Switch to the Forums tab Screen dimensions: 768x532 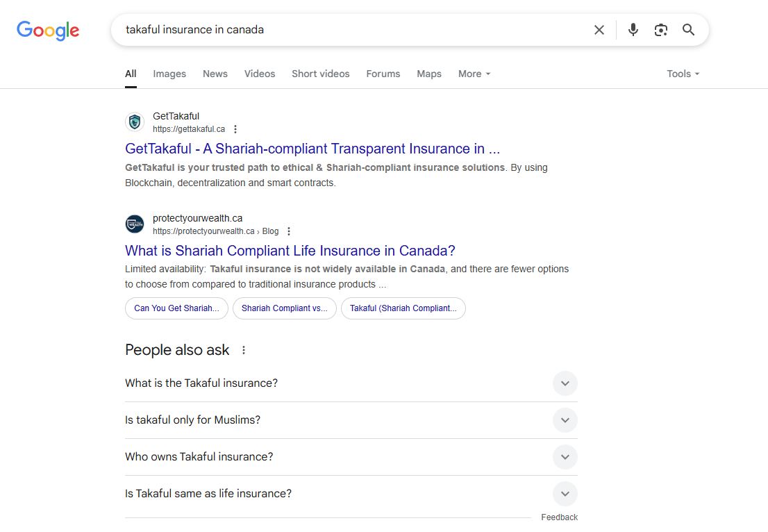tap(383, 74)
